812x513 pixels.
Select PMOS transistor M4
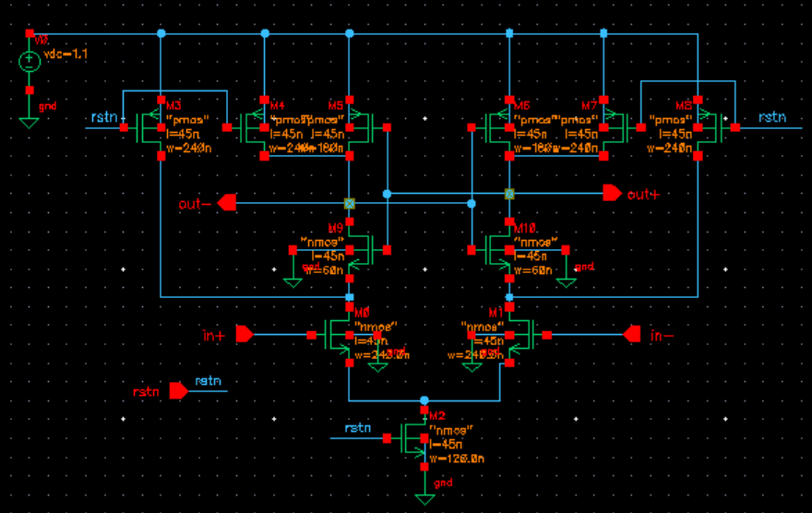[253, 128]
